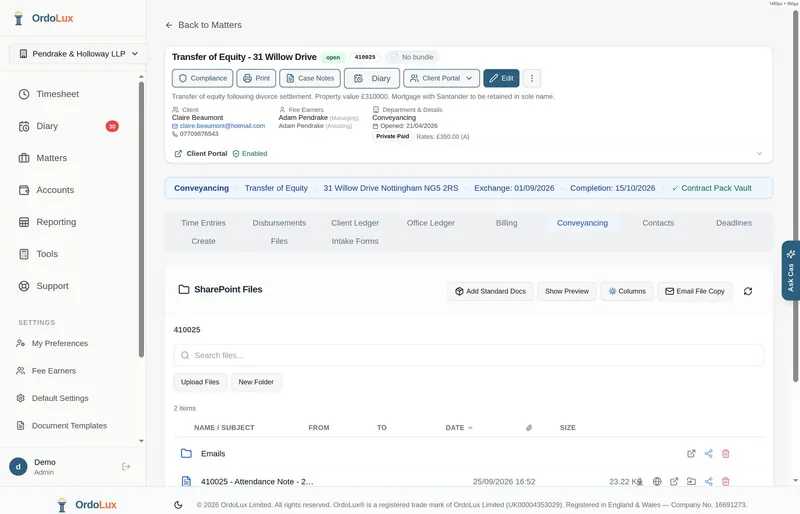
Task: Switch to the Client Ledger tab
Action: (x=355, y=223)
